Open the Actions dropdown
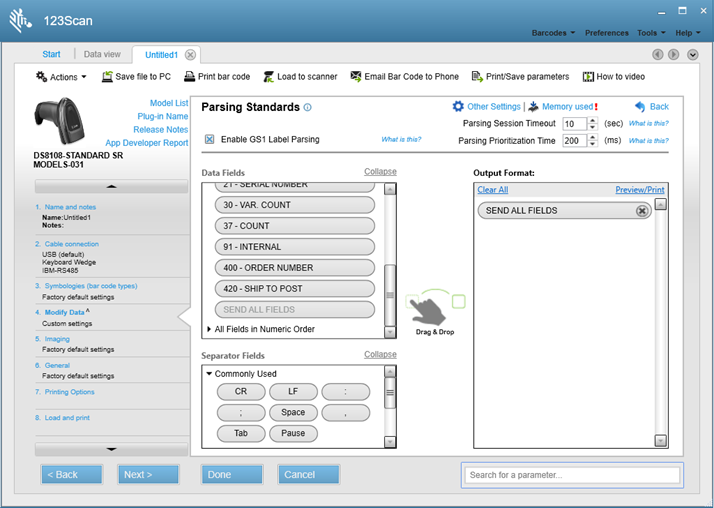The height and width of the screenshot is (508, 714). [61, 77]
